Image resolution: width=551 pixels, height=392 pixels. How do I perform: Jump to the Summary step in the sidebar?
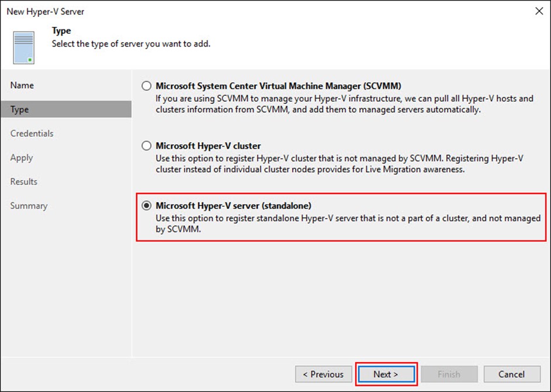point(29,206)
